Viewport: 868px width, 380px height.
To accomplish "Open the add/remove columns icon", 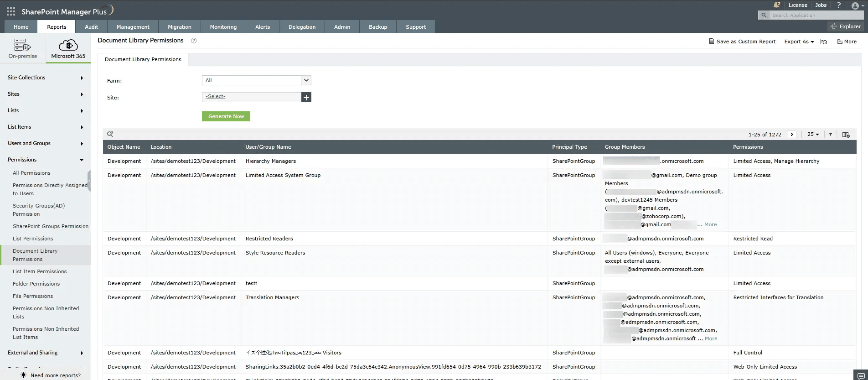I will [846, 135].
